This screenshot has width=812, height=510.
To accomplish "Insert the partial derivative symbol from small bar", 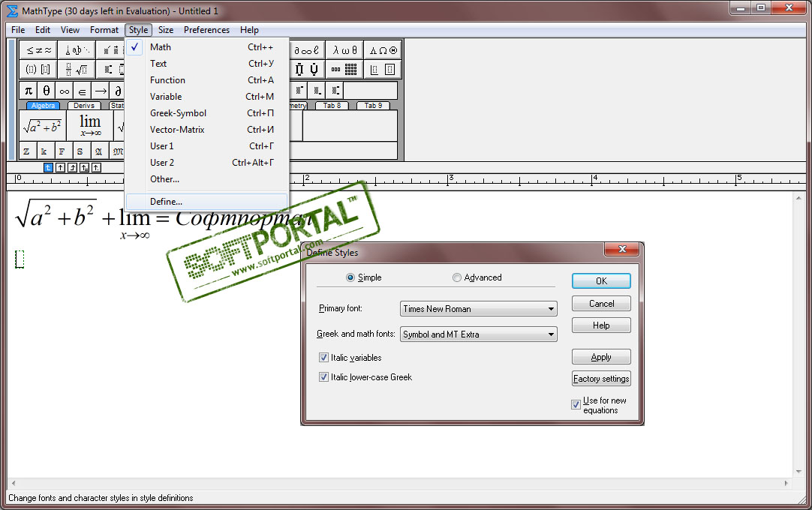I will (118, 91).
